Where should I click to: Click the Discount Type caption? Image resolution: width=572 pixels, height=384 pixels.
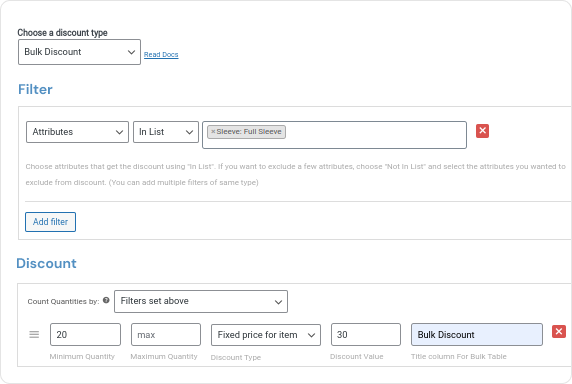[x=236, y=357]
